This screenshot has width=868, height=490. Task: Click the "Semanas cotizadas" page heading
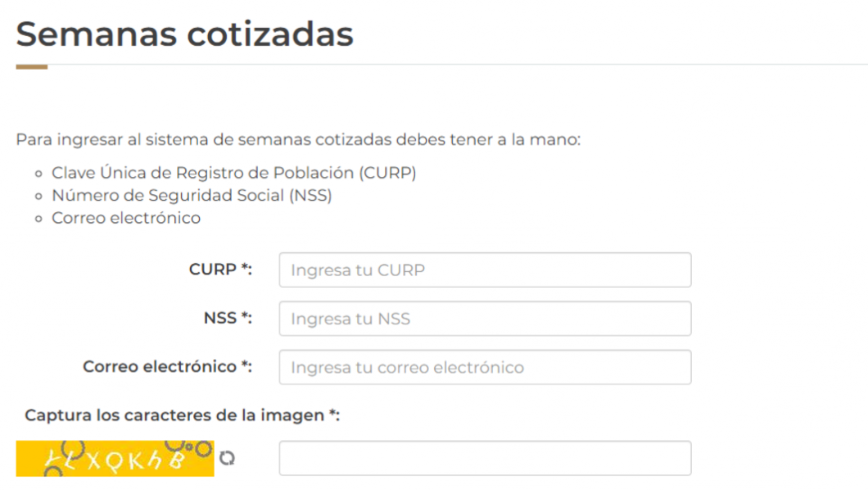click(184, 34)
